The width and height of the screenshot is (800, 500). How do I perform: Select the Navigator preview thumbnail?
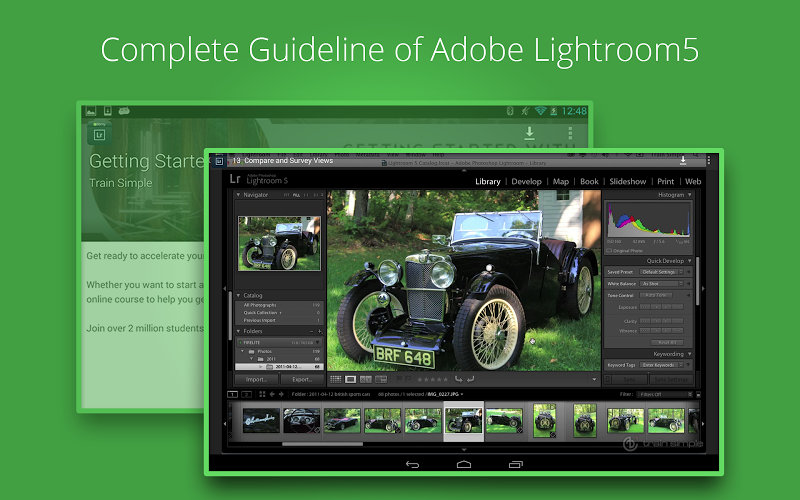tap(280, 243)
